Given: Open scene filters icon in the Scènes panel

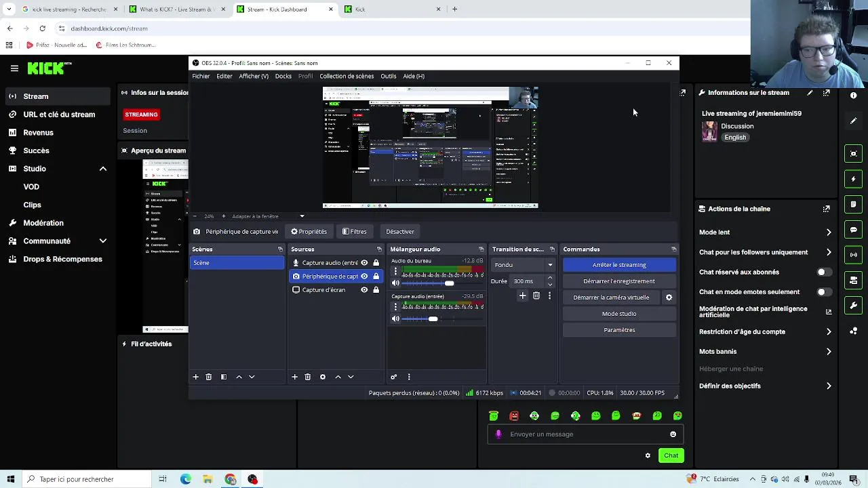Looking at the screenshot, I should 224,377.
